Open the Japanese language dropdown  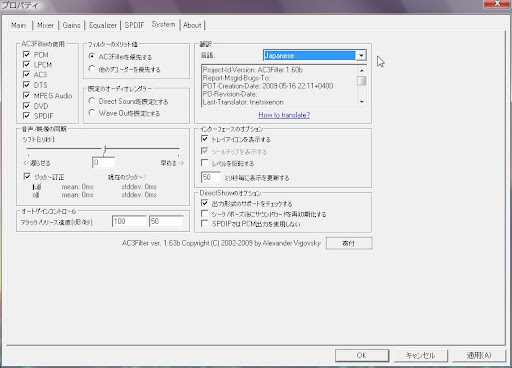(x=315, y=55)
